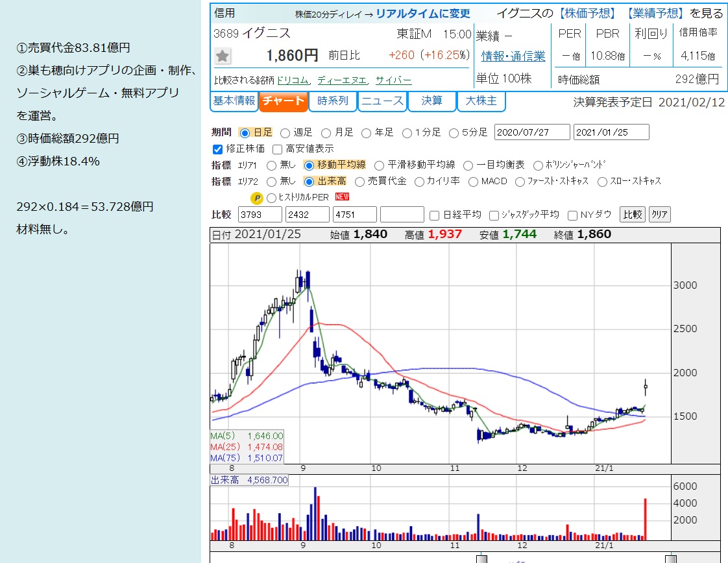Click the MA(75) legend value 1,510.07
This screenshot has height=563, width=728.
point(265,458)
